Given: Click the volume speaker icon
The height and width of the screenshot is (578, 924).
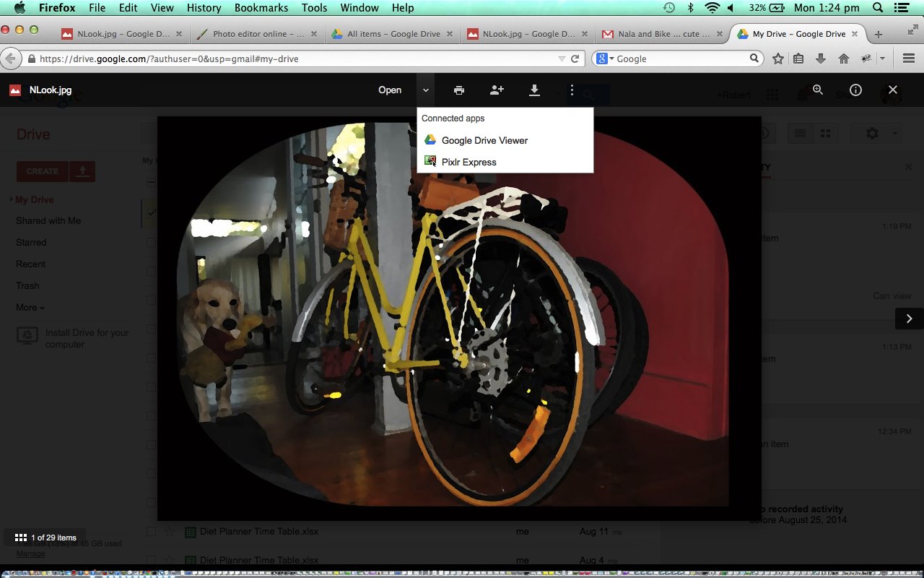Looking at the screenshot, I should (x=731, y=8).
